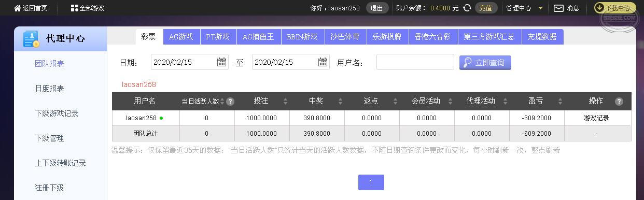
Task: Open 下级管理 in sidebar
Action: [49, 138]
